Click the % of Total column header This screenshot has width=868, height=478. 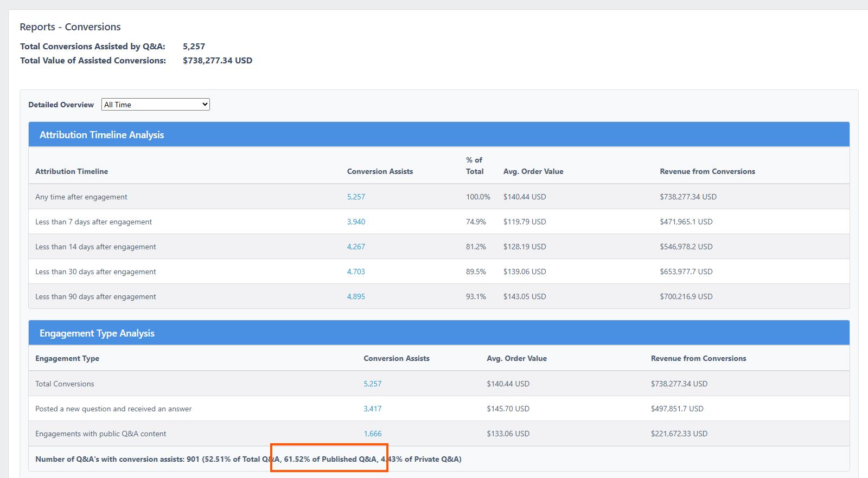474,166
